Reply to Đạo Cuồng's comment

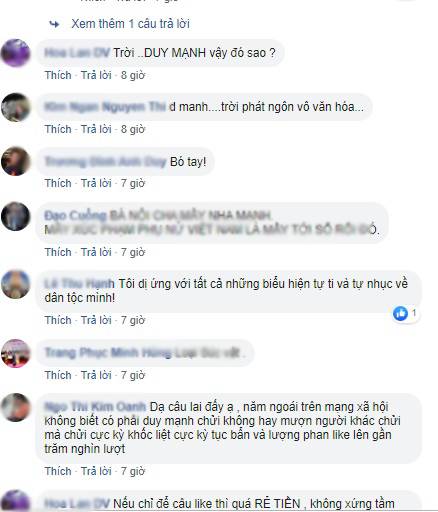tap(96, 252)
